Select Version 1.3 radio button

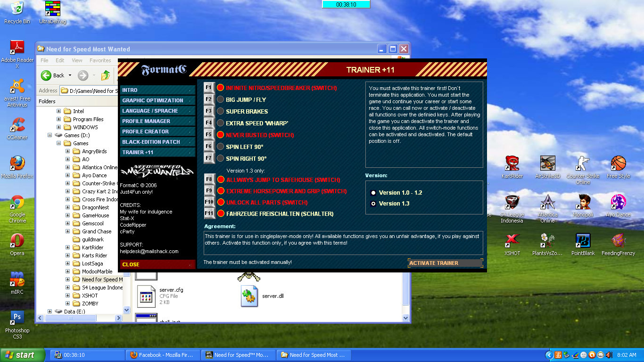[373, 204]
